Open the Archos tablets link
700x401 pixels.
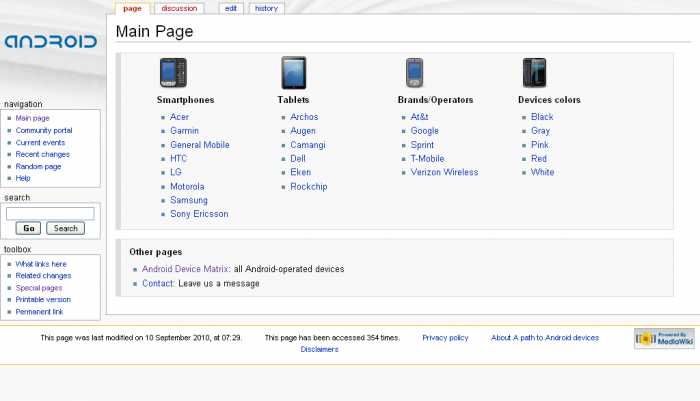(304, 117)
